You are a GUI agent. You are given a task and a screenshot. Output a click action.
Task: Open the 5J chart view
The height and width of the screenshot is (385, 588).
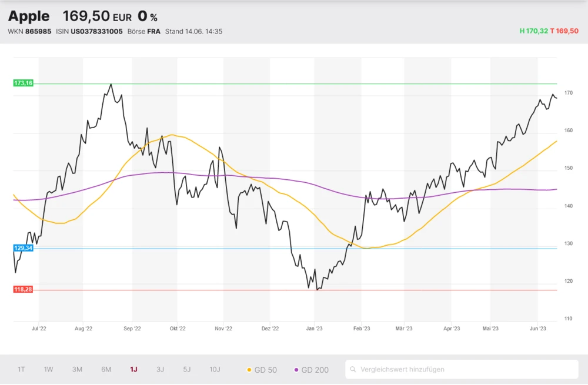187,370
